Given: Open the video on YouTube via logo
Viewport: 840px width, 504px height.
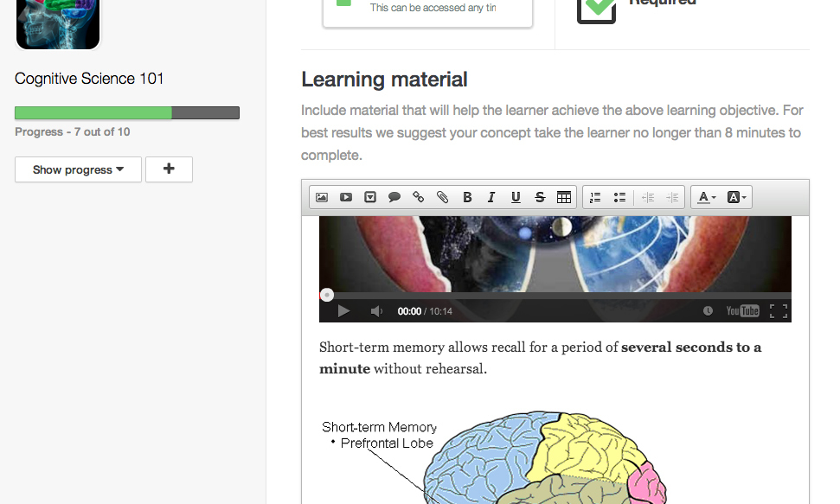Looking at the screenshot, I should pyautogui.click(x=742, y=310).
